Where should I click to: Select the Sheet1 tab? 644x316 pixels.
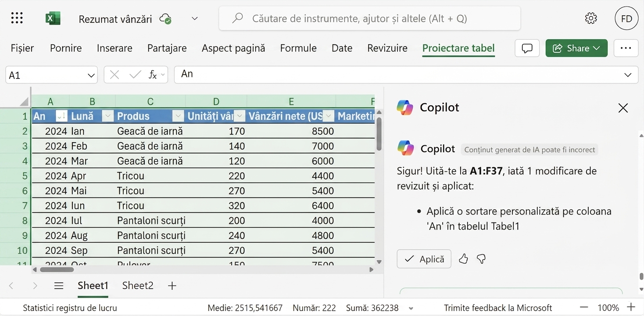(93, 286)
